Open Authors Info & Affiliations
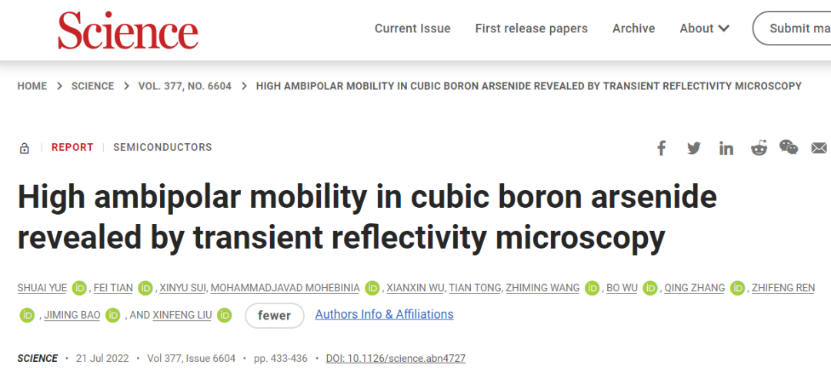The image size is (831, 368). 384,314
